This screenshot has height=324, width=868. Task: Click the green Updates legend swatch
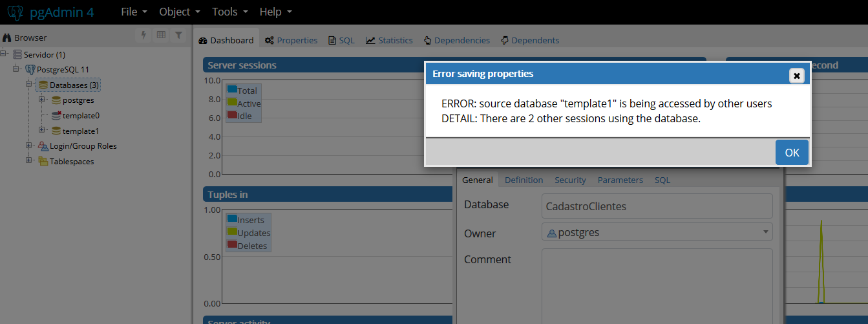(x=232, y=232)
